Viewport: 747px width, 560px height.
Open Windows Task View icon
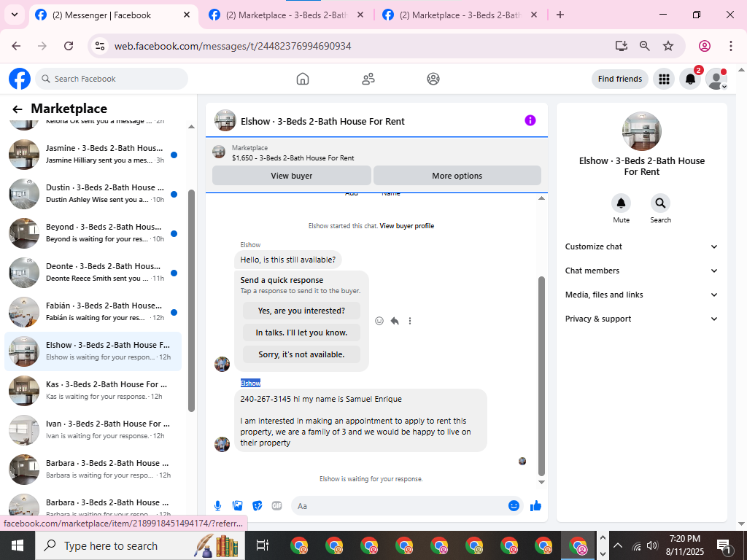[x=263, y=545]
